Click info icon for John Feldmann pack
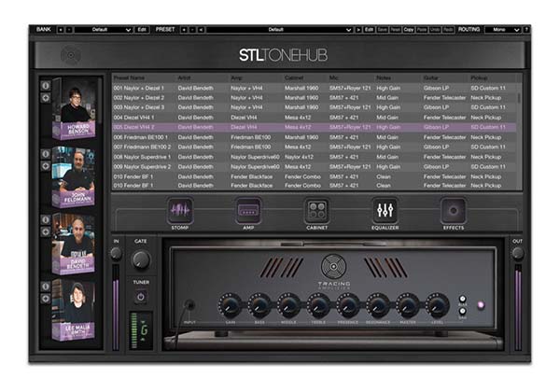Image resolution: width=560 pixels, height=392 pixels. pos(46,154)
